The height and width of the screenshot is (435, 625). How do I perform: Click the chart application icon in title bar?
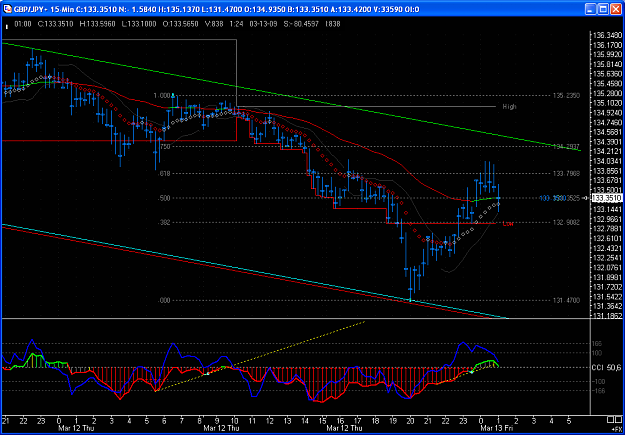pos(6,8)
